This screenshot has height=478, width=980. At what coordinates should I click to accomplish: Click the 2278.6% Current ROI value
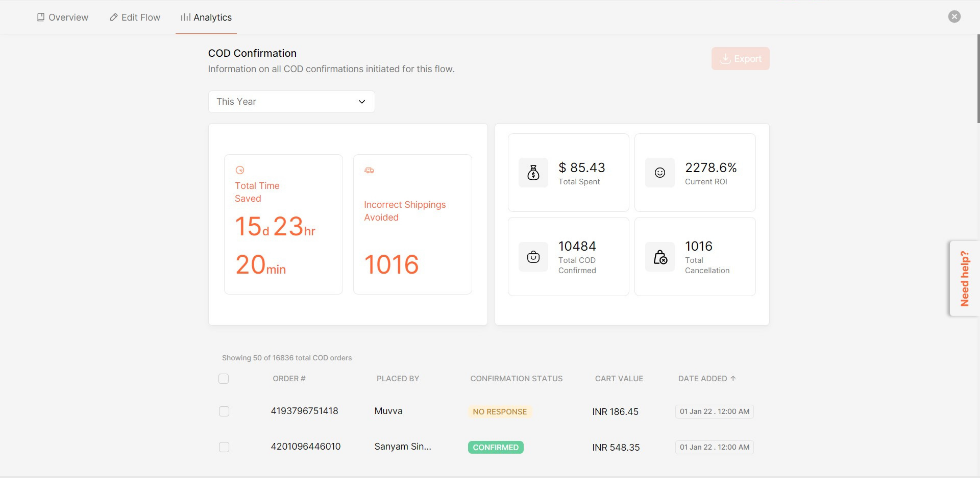click(711, 168)
